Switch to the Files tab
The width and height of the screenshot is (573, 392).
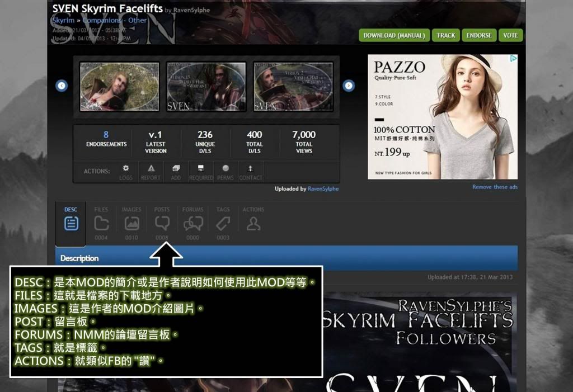101,223
